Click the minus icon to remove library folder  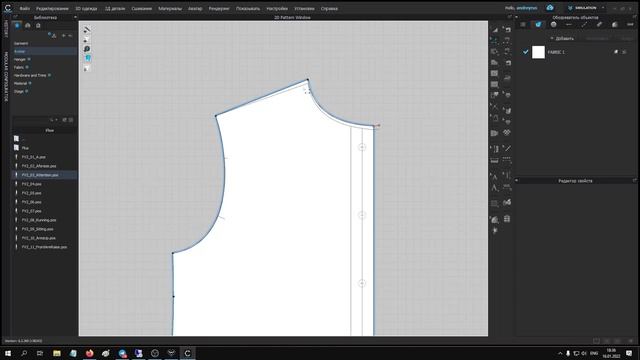[x=70, y=36]
